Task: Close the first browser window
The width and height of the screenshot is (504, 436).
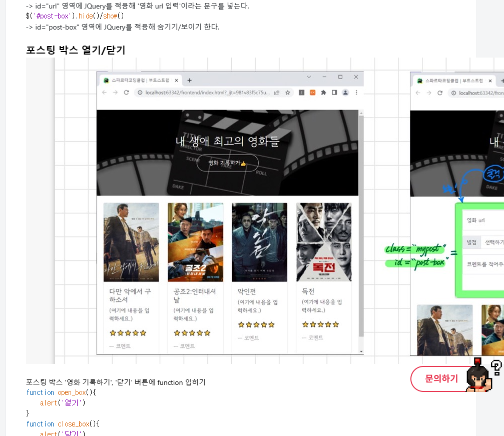Action: [x=356, y=77]
